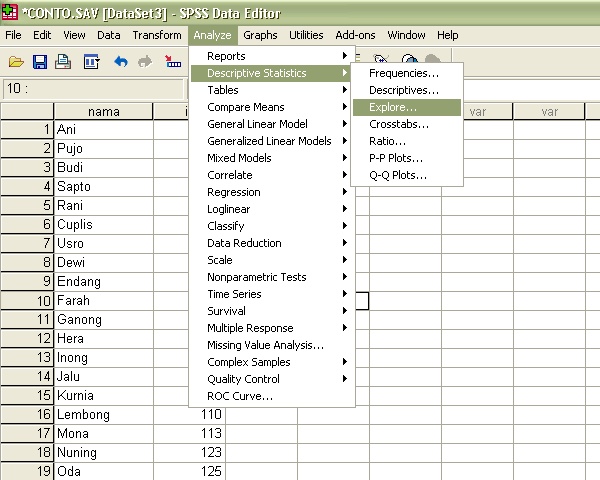
Task: Expand the Multiple Response submenu
Action: pos(272,328)
